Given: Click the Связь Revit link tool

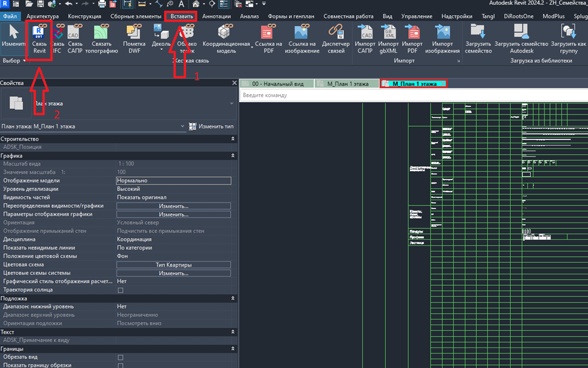Looking at the screenshot, I should pos(39,39).
